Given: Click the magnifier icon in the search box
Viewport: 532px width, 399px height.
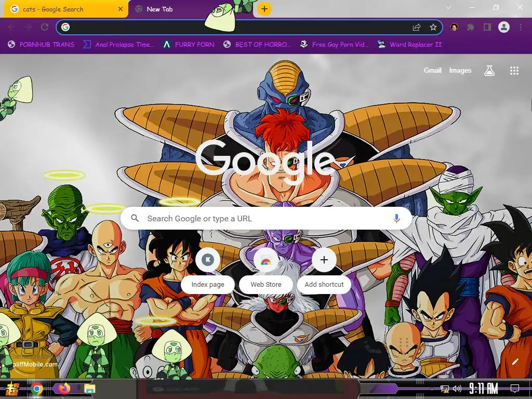Looking at the screenshot, I should point(135,218).
